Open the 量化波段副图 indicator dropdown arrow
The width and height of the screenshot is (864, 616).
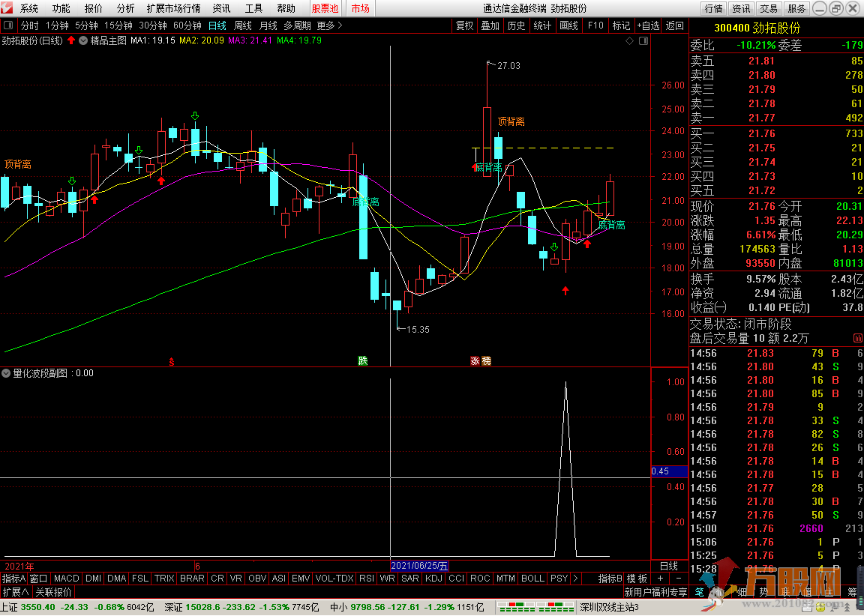tap(6, 373)
